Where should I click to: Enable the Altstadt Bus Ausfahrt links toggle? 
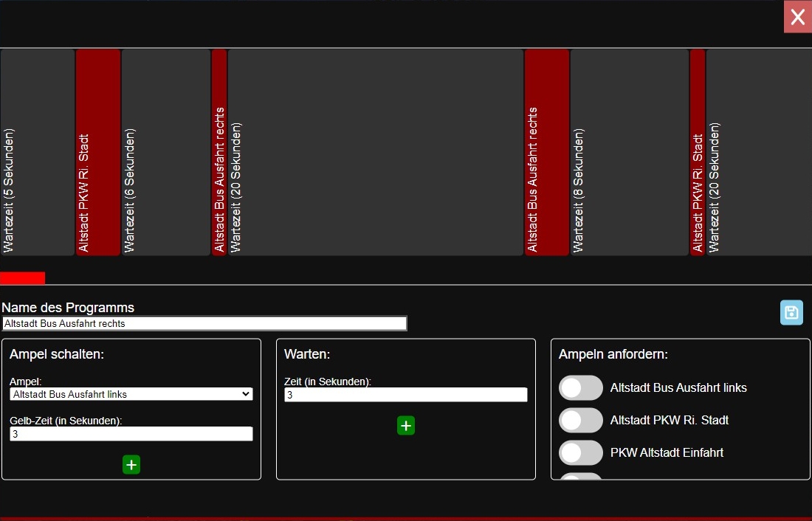pyautogui.click(x=581, y=387)
